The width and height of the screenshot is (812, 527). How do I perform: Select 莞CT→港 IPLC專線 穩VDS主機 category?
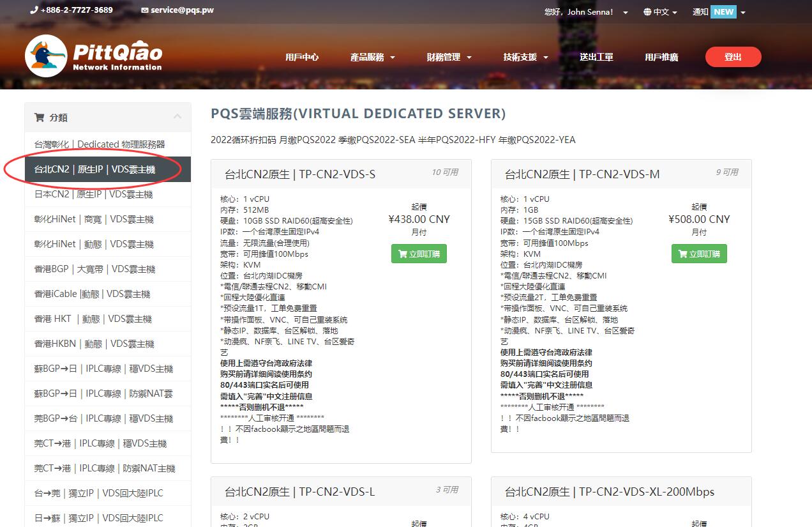click(x=108, y=443)
